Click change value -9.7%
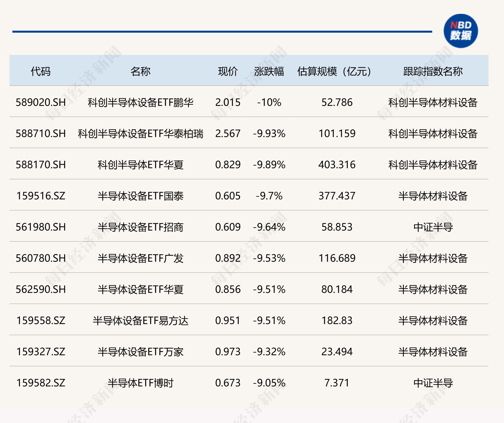Screen dimensions: 504x423 269,196
